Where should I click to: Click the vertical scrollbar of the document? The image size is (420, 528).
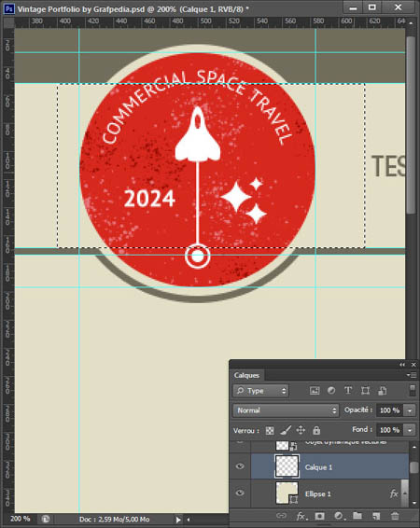coord(411,125)
